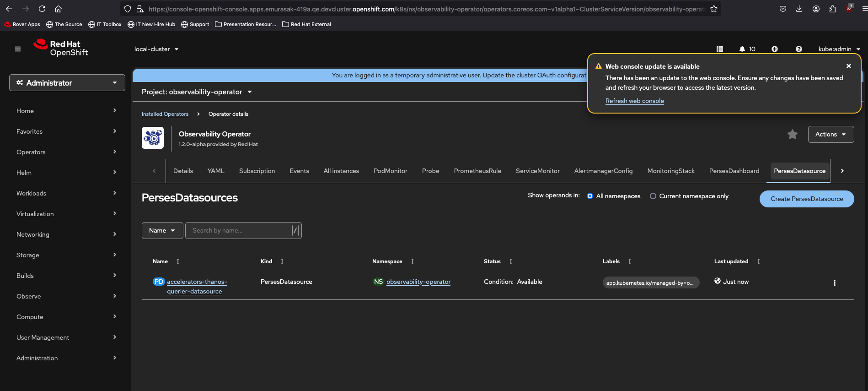Open the Actions dropdown menu
868x391 pixels.
[x=831, y=134]
